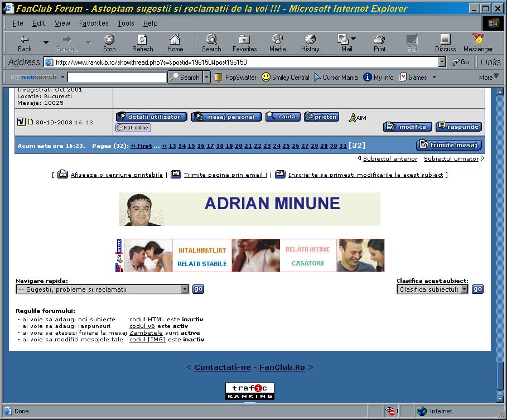Click scrollbar up arrow
The image size is (507, 420).
[500, 91]
